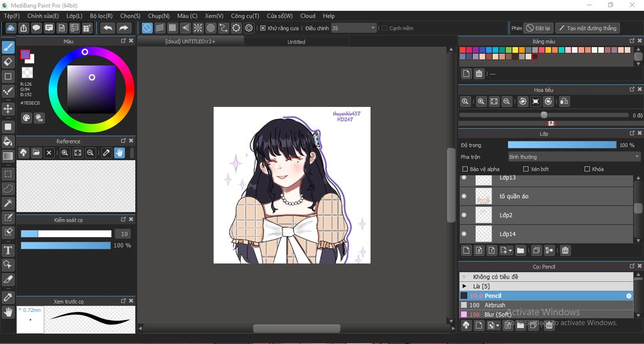The width and height of the screenshot is (644, 344).
Task: Select the Magic Wand tool
Action: coord(8,203)
